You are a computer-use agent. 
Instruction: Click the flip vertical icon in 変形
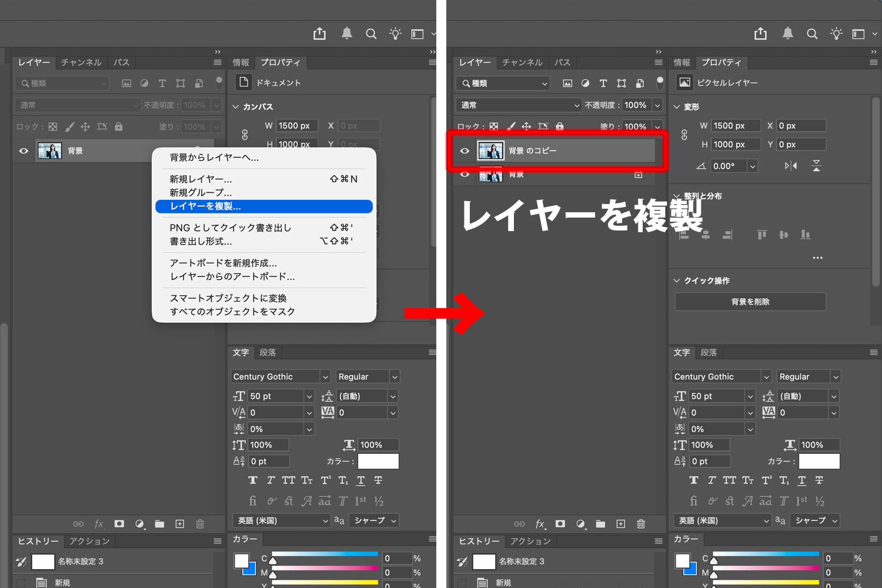point(816,166)
